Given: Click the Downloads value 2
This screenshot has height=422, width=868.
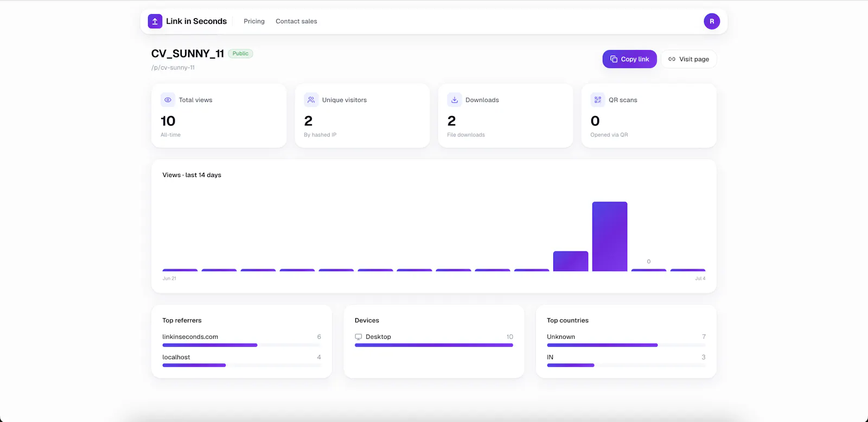Looking at the screenshot, I should (x=451, y=121).
